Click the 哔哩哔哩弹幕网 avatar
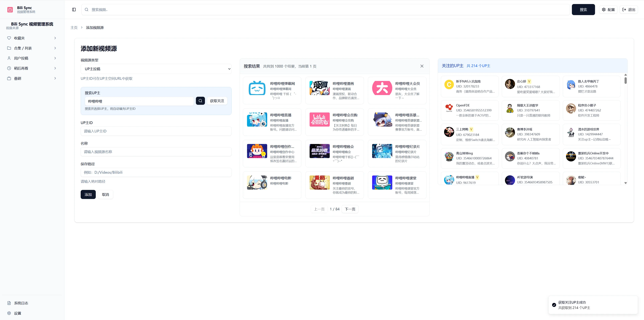The height and width of the screenshot is (320, 644). 257,88
